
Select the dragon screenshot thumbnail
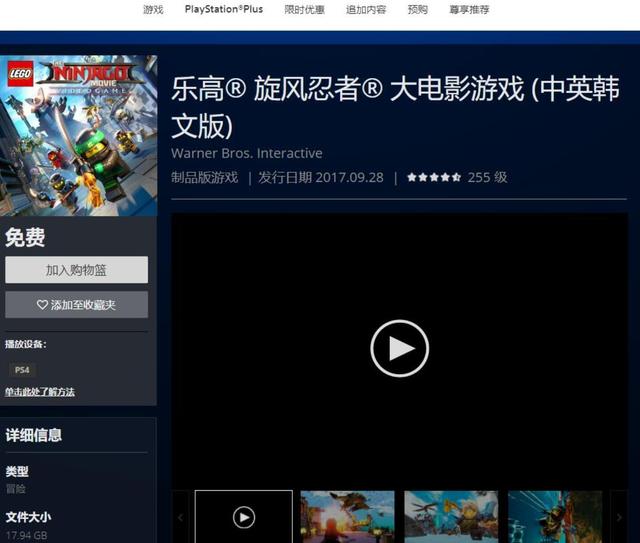click(348, 517)
